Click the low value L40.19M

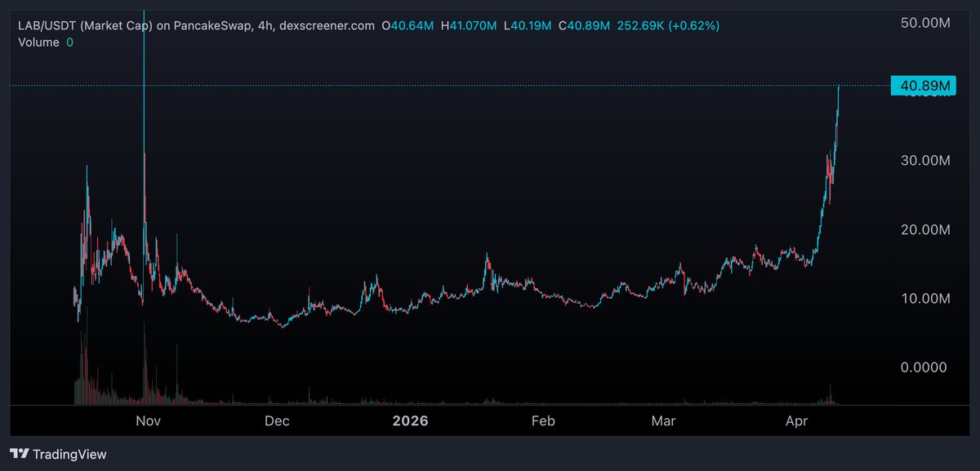tap(528, 26)
